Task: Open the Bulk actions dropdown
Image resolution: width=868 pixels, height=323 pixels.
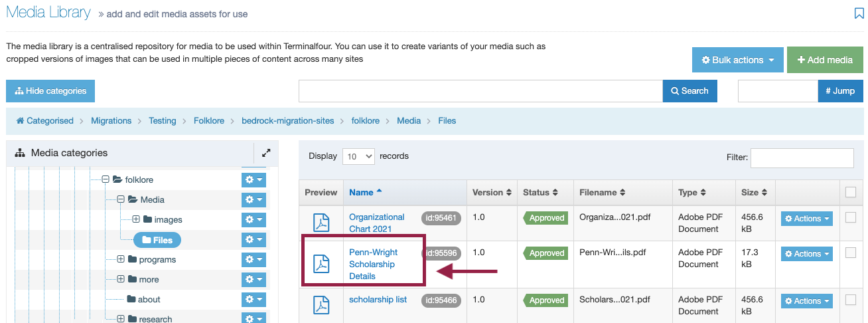Action: click(x=738, y=60)
